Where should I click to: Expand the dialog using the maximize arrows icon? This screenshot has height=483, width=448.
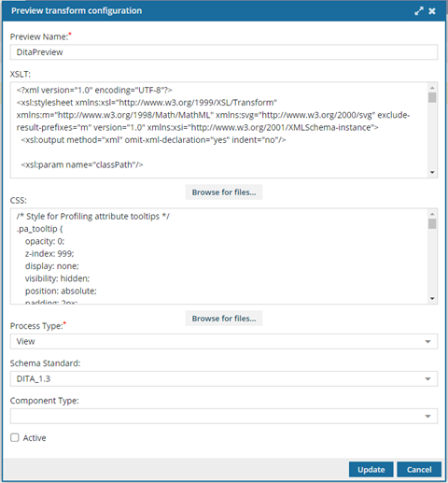(419, 11)
